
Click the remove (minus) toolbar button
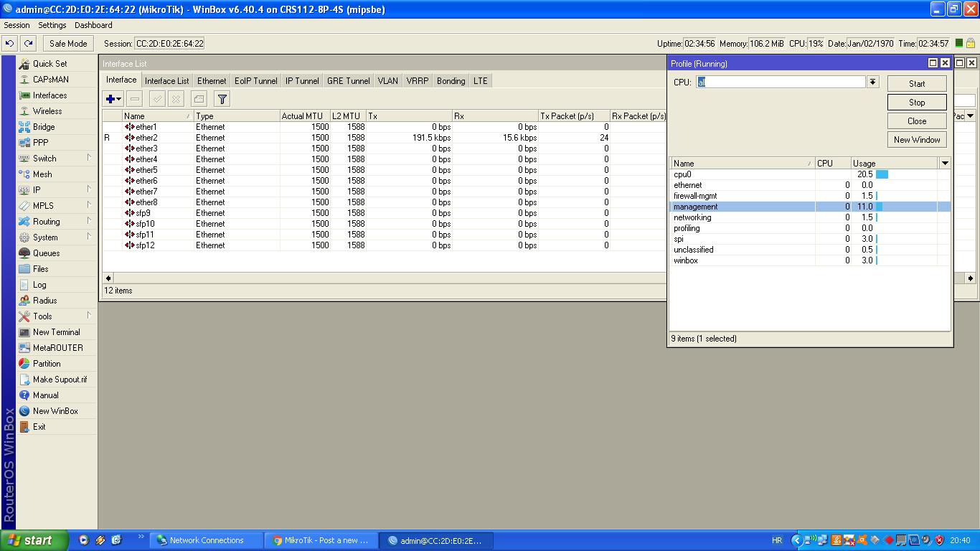click(135, 99)
